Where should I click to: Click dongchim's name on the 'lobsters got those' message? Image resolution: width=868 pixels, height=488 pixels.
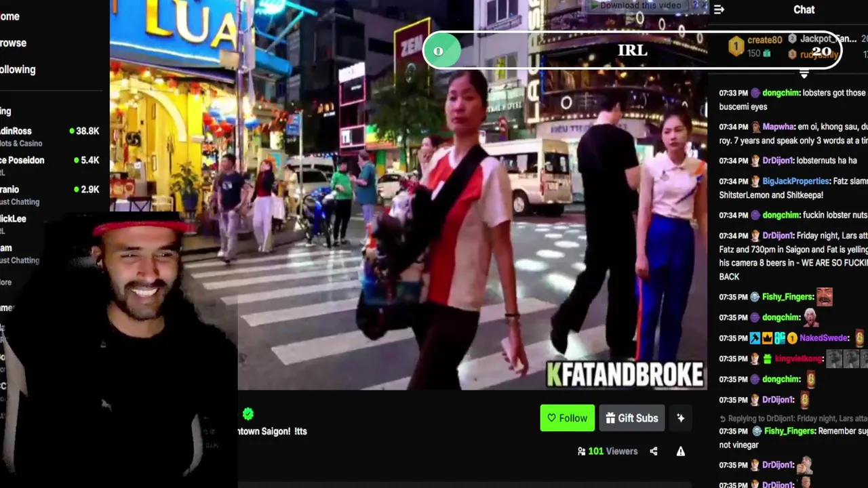point(781,93)
